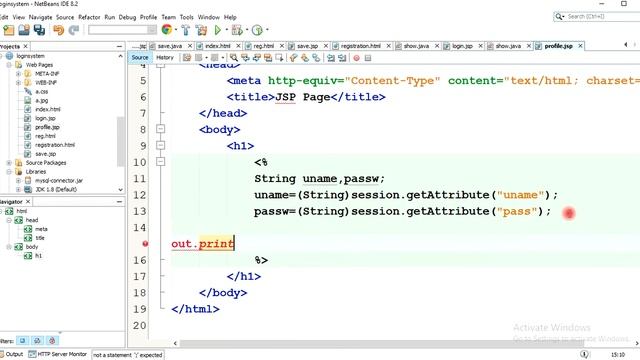Click the Profile Project icon
The width and height of the screenshot is (640, 360).
257,30
